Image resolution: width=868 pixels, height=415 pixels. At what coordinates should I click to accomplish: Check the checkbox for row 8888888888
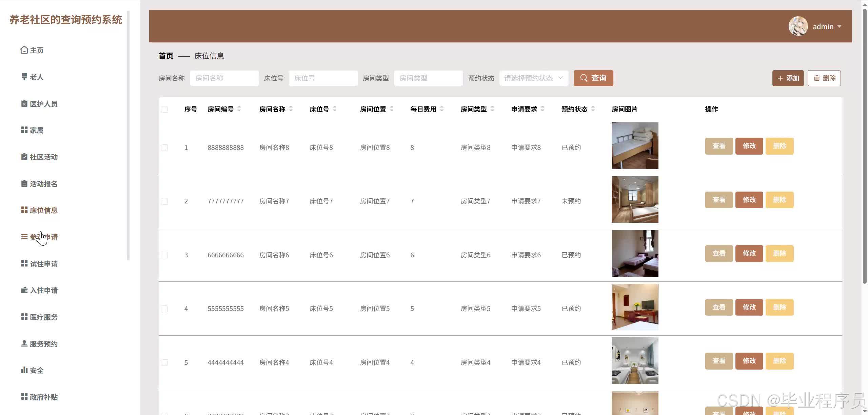tap(164, 148)
